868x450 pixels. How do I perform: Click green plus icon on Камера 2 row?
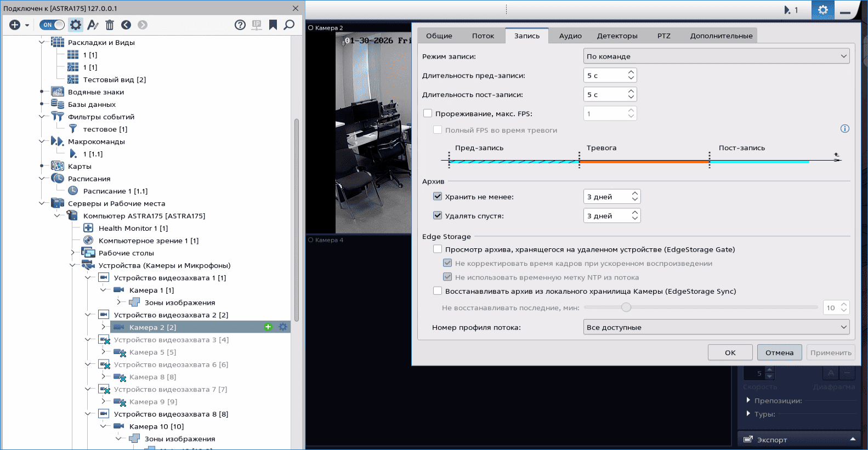268,327
